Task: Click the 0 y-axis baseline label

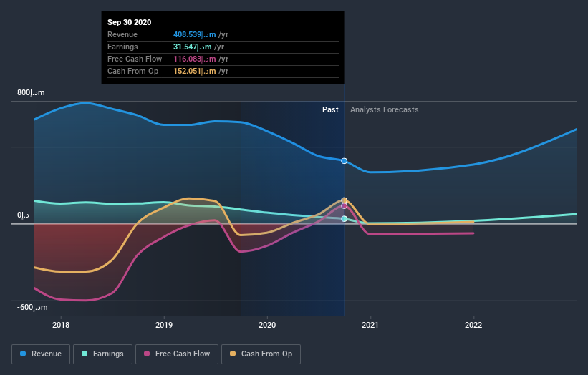Action: [x=23, y=215]
